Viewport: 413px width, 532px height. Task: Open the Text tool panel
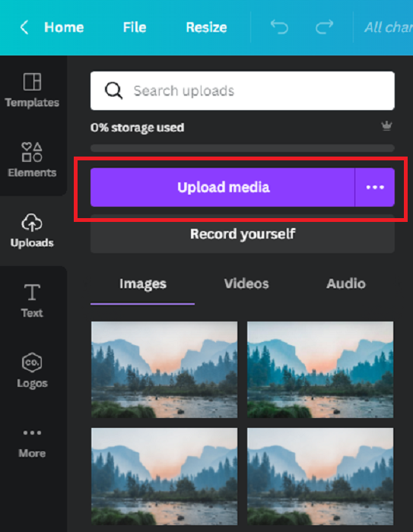pos(32,301)
